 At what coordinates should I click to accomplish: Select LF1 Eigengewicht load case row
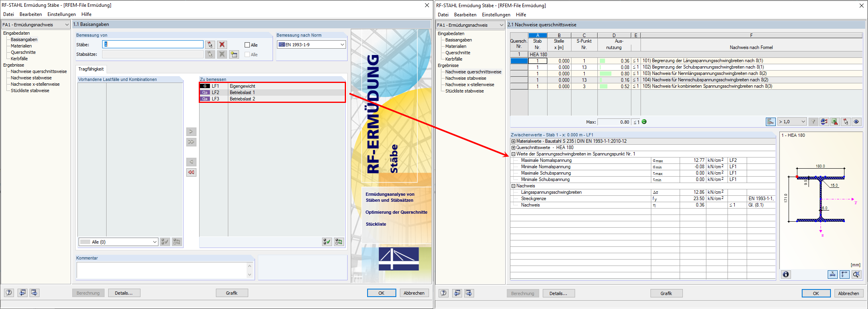click(273, 86)
